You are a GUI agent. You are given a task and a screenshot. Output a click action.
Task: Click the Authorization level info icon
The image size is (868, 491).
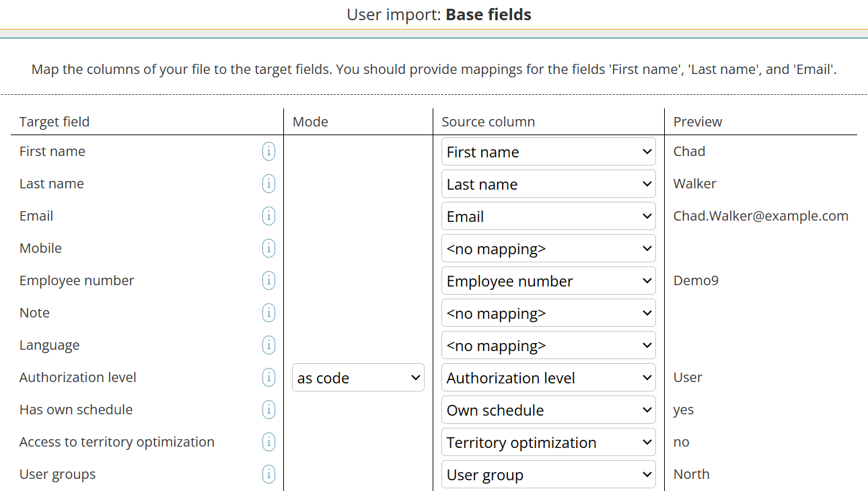point(268,377)
